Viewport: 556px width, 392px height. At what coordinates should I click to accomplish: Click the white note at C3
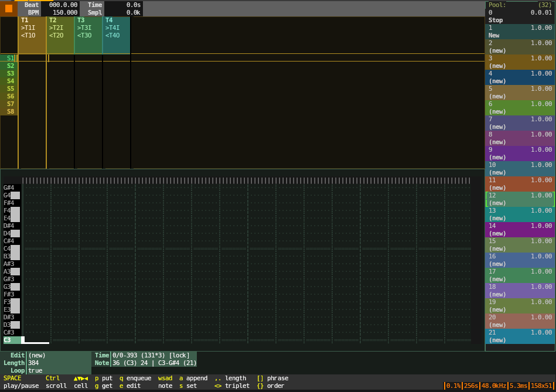click(x=36, y=340)
